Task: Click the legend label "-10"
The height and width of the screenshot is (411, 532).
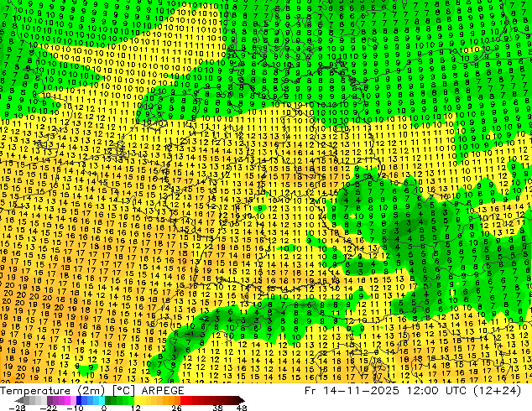Action: [x=76, y=408]
